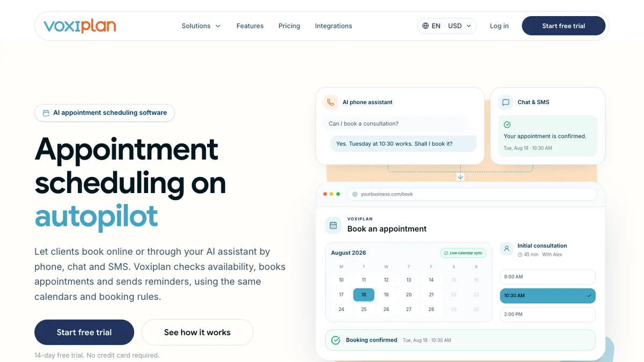Click the AI appointment scheduling software badge

105,113
